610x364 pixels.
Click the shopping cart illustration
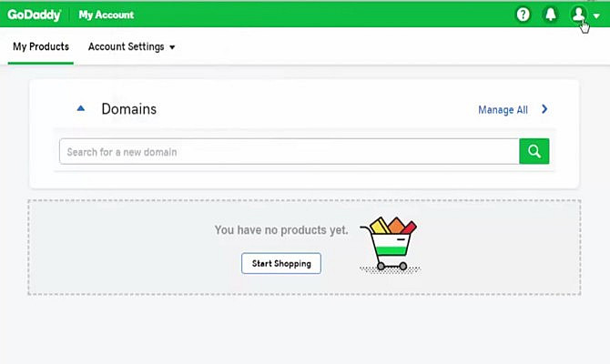389,244
